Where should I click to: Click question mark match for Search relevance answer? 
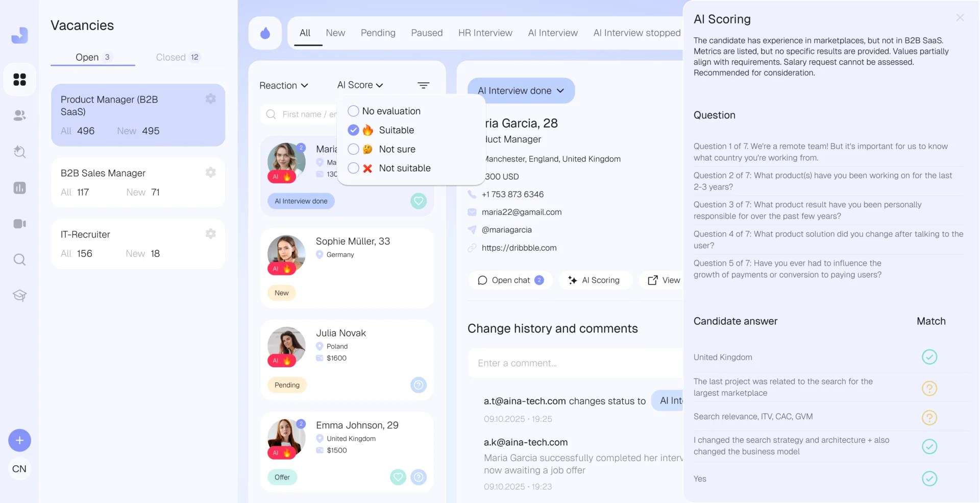(929, 417)
